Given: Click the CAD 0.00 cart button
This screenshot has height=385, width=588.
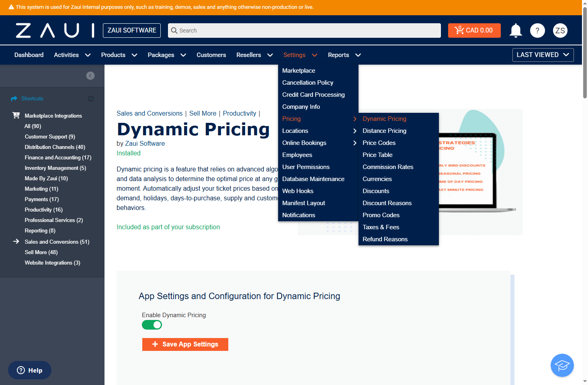Looking at the screenshot, I should 474,31.
